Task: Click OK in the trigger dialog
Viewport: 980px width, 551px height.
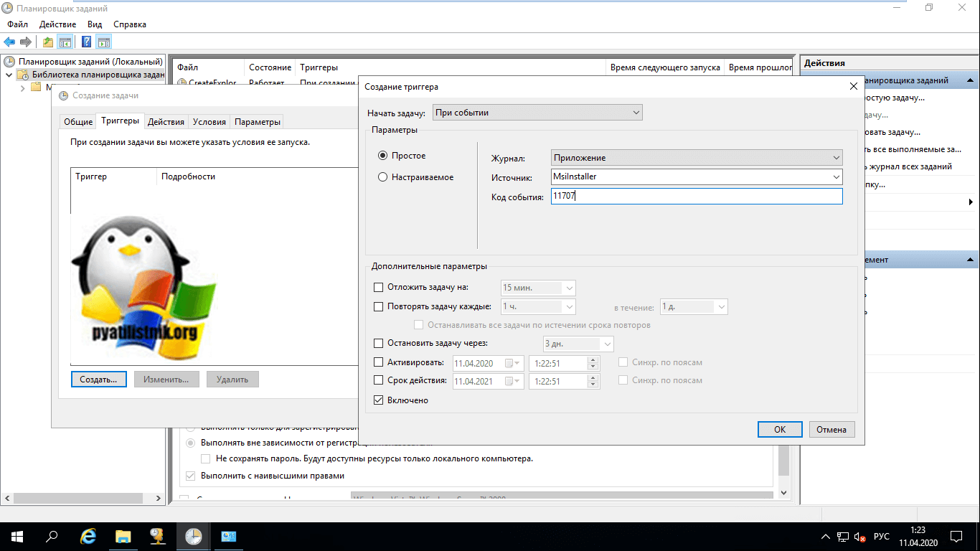Action: click(x=779, y=430)
